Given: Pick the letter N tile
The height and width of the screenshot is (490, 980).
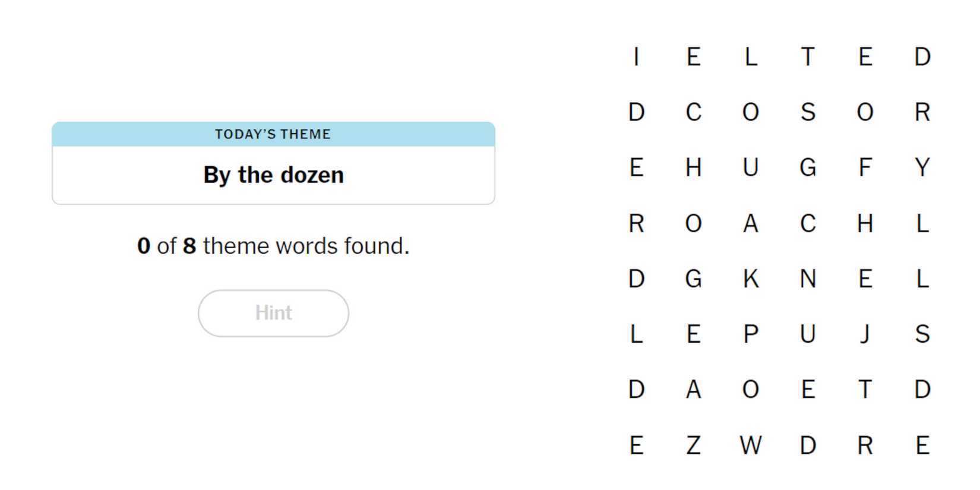Looking at the screenshot, I should tap(808, 279).
